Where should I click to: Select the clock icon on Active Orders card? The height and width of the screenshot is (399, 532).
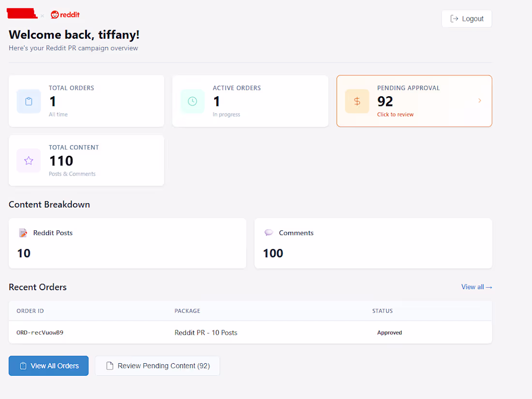(192, 101)
